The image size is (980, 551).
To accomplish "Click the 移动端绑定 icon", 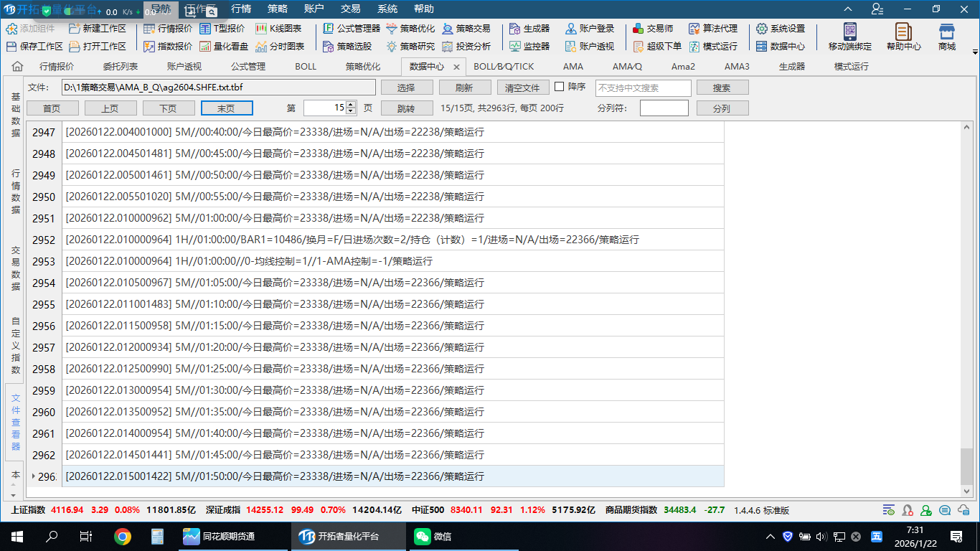I will [x=850, y=37].
